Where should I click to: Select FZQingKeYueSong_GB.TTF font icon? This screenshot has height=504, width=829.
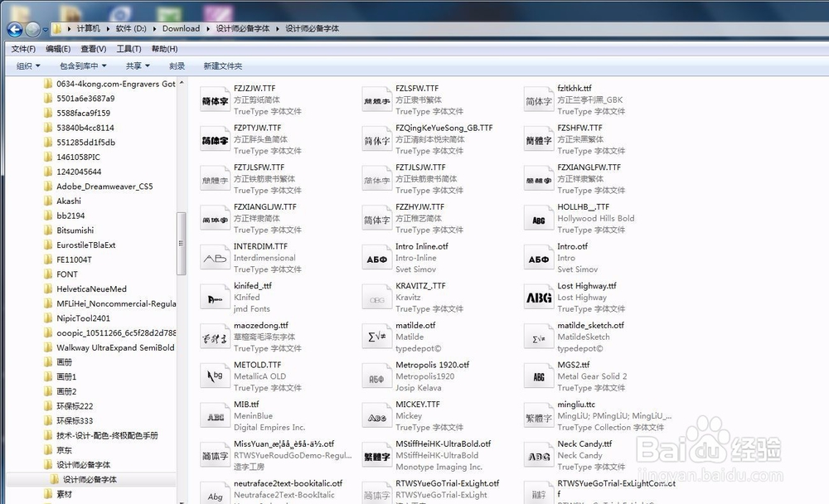[x=376, y=139]
